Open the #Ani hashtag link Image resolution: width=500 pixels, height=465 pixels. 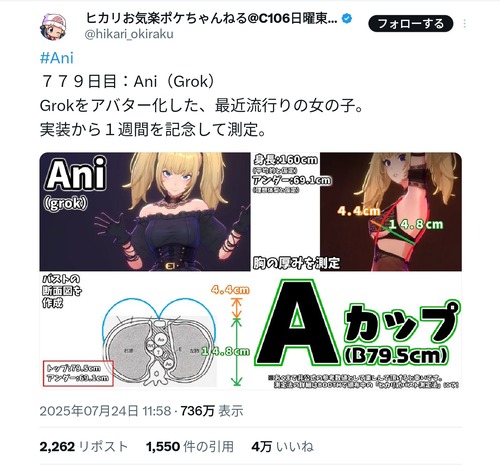coord(57,58)
